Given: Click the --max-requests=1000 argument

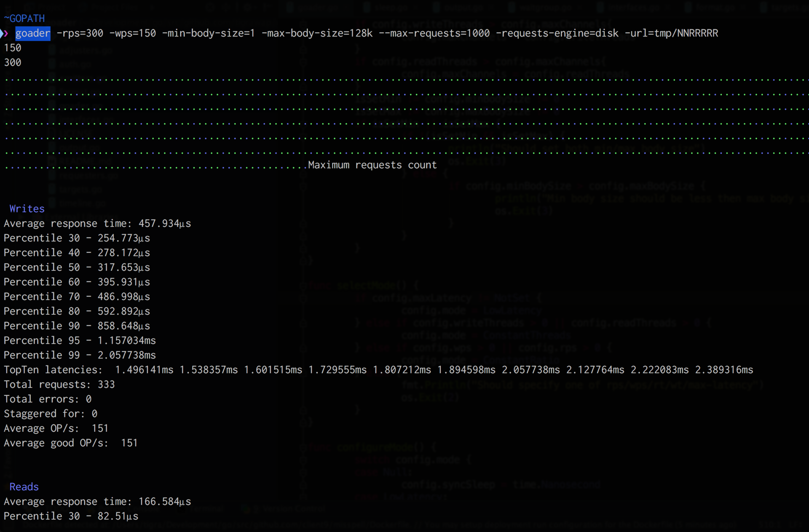Looking at the screenshot, I should tap(434, 33).
